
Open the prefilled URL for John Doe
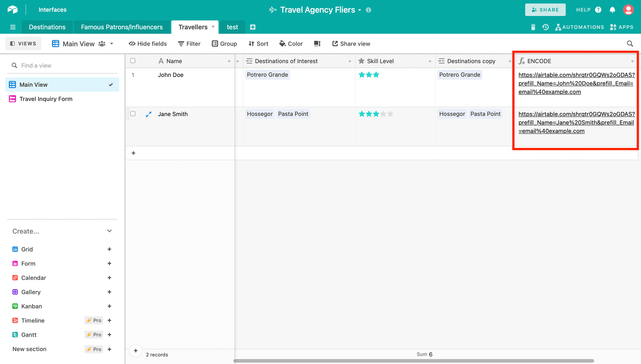575,83
